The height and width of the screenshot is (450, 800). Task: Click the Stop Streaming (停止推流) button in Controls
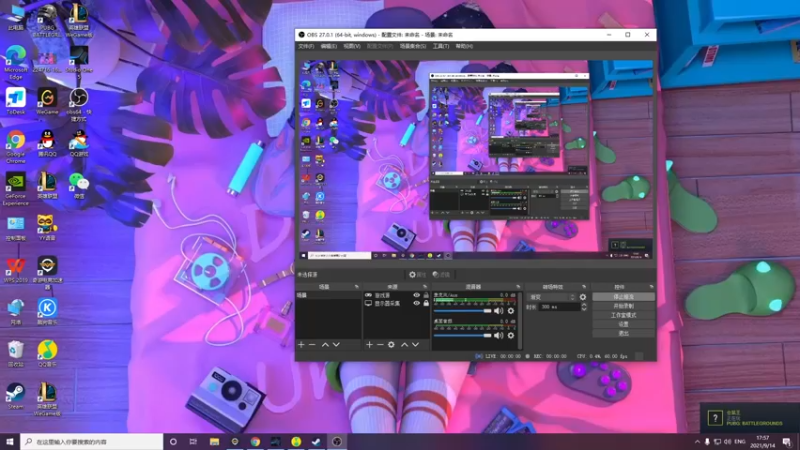(623, 297)
